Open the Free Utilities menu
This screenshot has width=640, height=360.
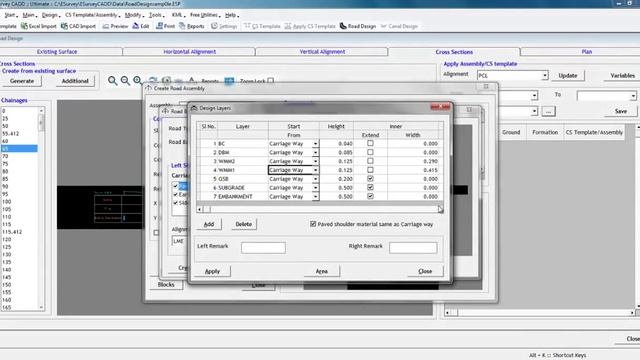pyautogui.click(x=204, y=15)
